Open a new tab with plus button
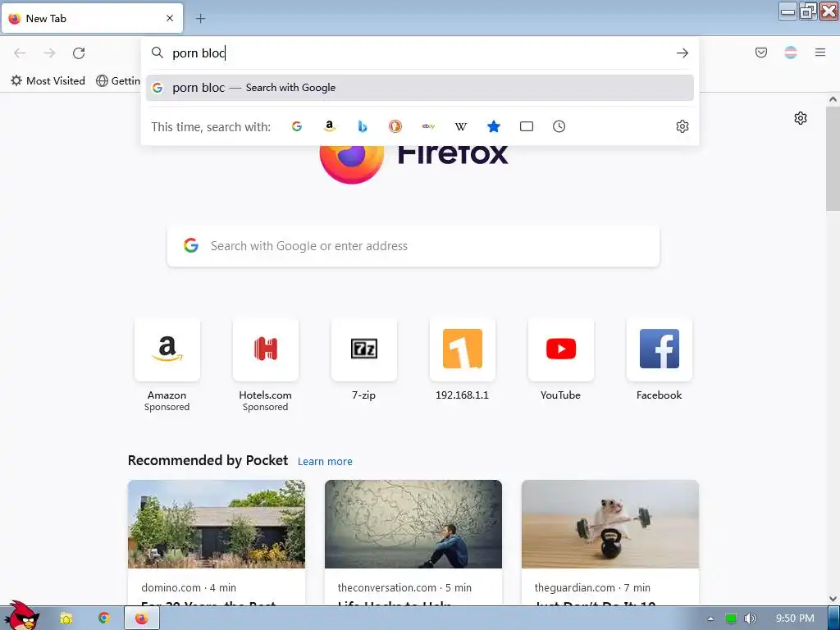This screenshot has width=840, height=630. click(200, 19)
